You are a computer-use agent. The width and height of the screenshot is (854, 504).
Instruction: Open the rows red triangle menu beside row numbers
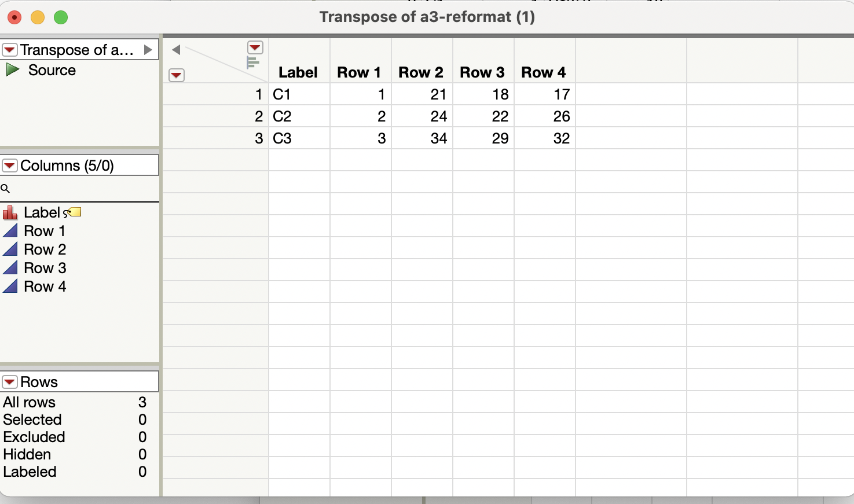coord(177,75)
